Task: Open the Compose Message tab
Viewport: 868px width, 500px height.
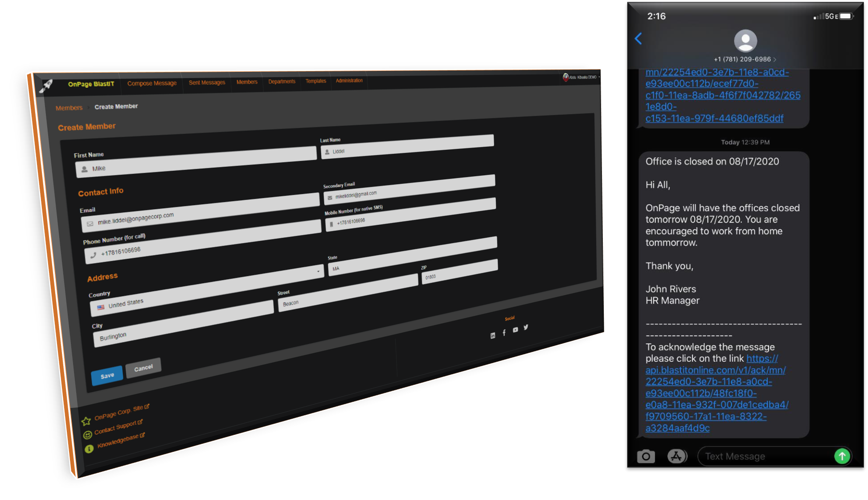Action: pos(152,83)
